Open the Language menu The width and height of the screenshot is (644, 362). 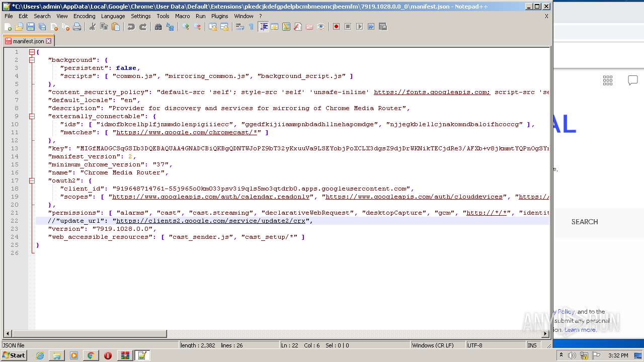(113, 16)
